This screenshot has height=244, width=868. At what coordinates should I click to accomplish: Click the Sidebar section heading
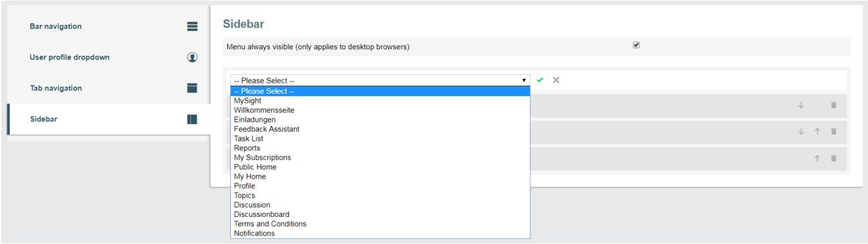pyautogui.click(x=244, y=24)
